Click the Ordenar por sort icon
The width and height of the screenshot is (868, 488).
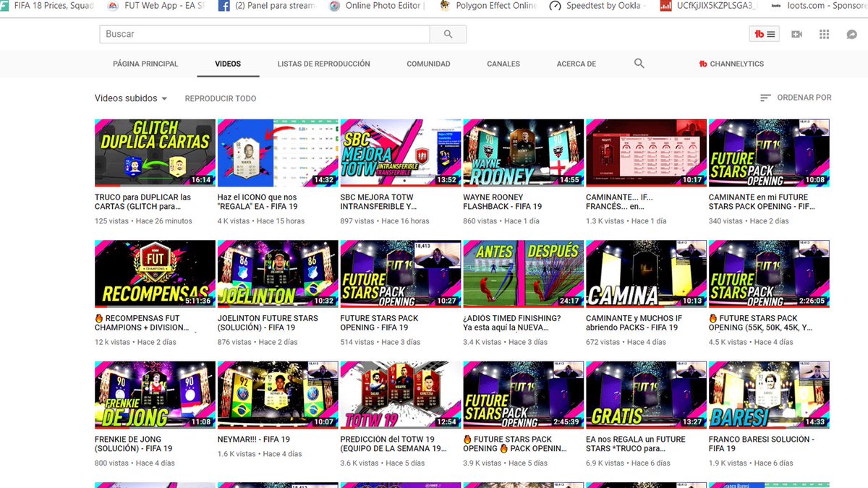[x=765, y=98]
